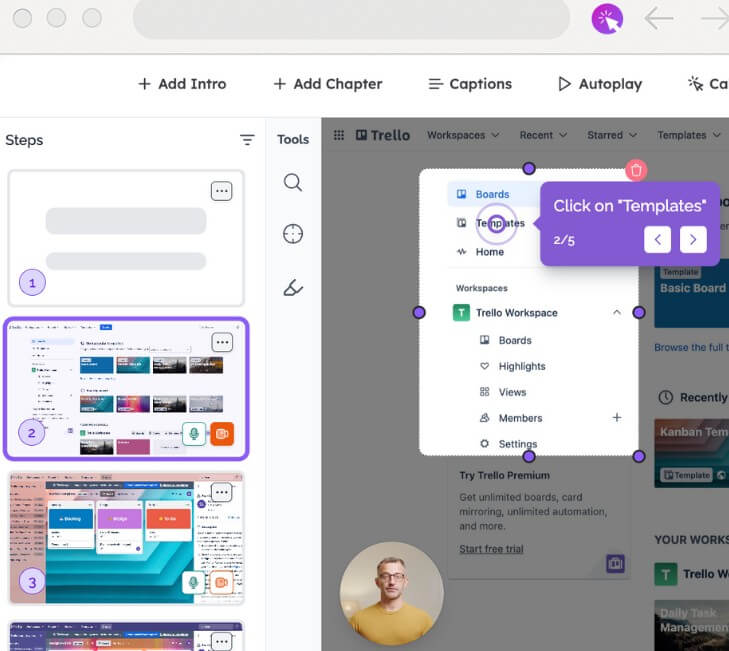Select Boards in top sidebar
This screenshot has width=729, height=651.
[x=493, y=194]
